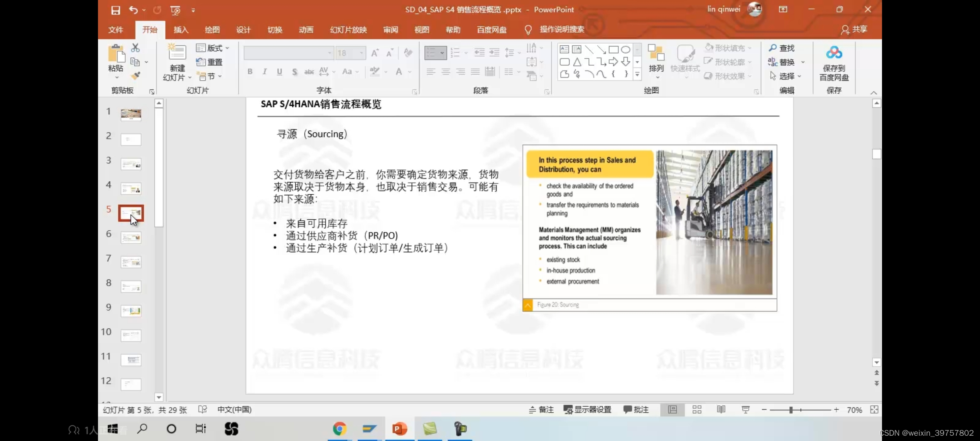Click the Find (查找) magnifier button
This screenshot has width=980, height=441.
782,48
